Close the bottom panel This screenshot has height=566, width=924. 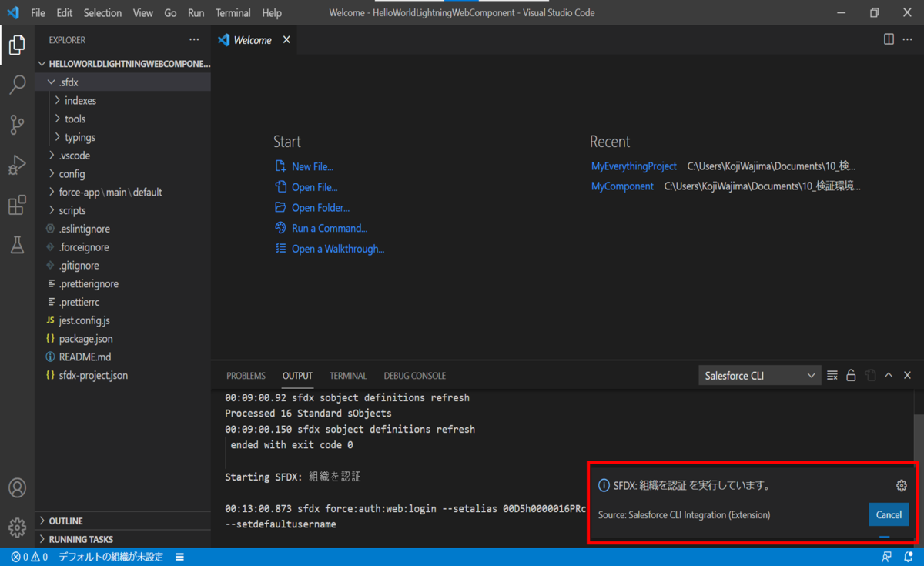tap(907, 376)
